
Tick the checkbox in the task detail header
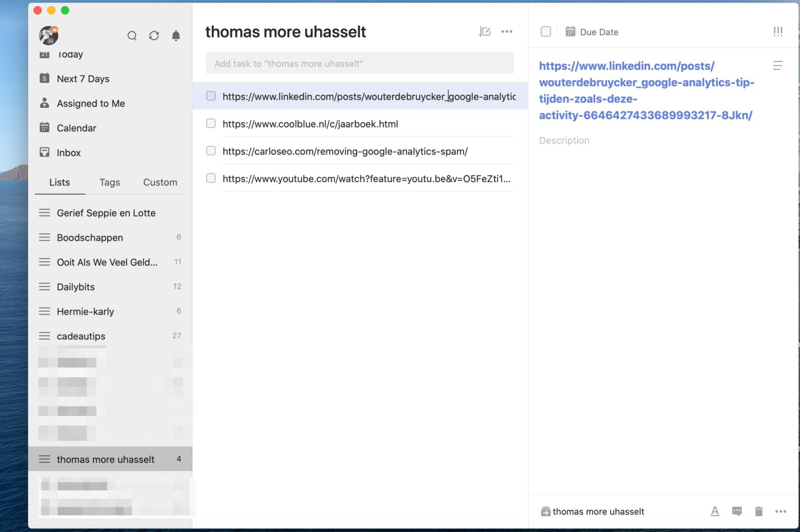pyautogui.click(x=546, y=32)
